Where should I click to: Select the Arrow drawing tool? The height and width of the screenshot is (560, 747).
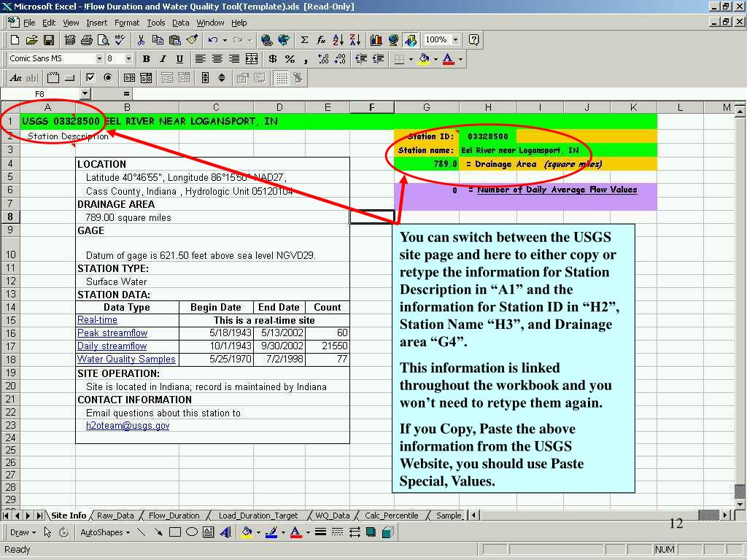(x=158, y=532)
